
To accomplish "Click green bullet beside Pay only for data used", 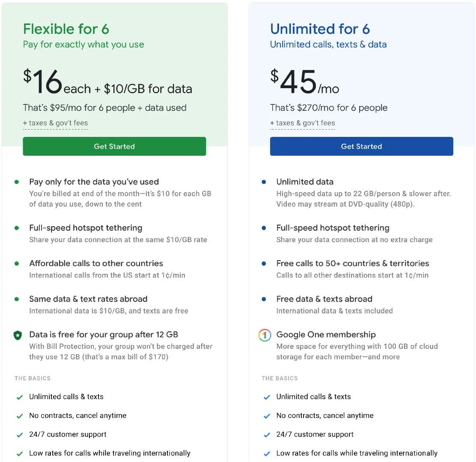I will pos(17,182).
